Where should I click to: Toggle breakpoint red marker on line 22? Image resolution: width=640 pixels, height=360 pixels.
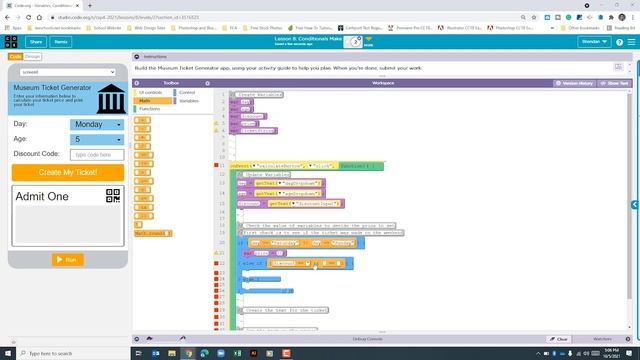click(216, 263)
